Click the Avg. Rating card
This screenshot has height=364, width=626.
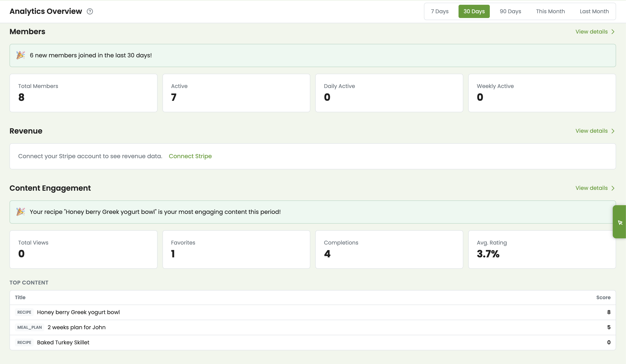pyautogui.click(x=542, y=249)
